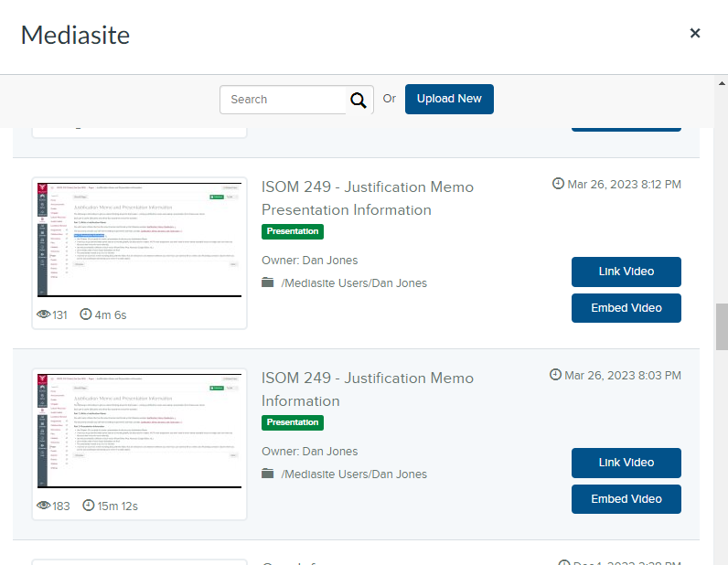This screenshot has height=565, width=728.
Task: Click duration text 4m 6s
Action: [111, 315]
